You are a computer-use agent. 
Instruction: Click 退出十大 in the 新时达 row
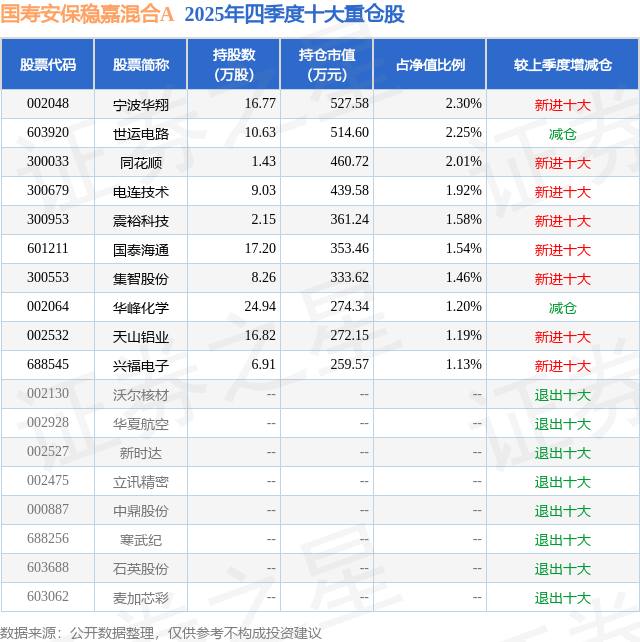coord(562,454)
